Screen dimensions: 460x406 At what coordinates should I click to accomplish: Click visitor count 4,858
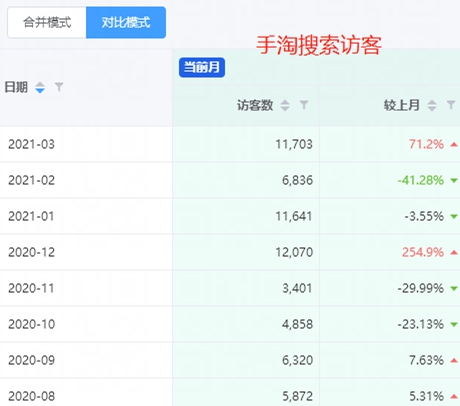[297, 324]
